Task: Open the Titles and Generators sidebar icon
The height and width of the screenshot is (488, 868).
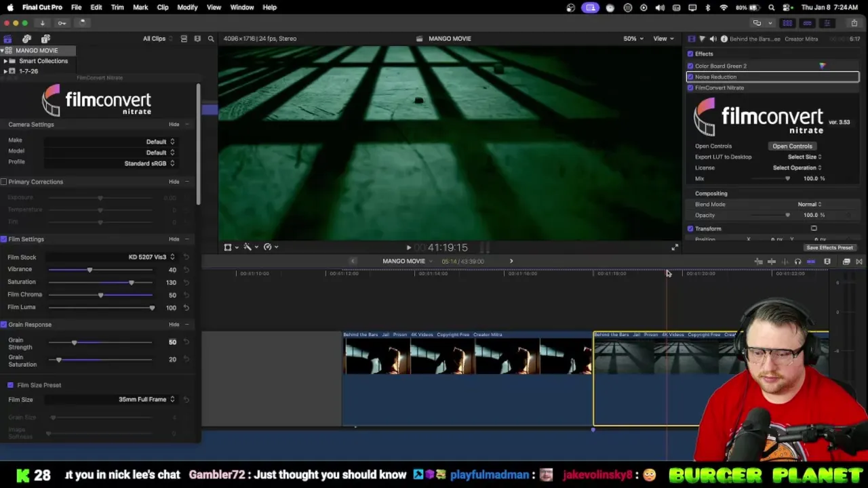Action: tap(45, 39)
